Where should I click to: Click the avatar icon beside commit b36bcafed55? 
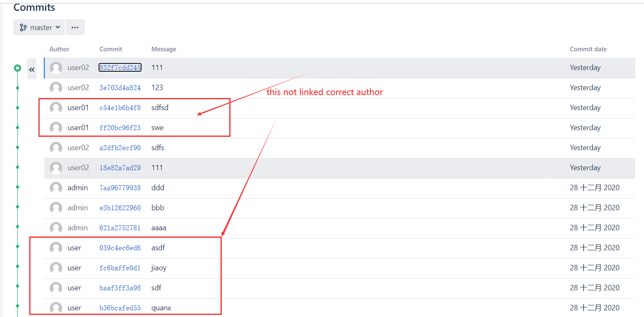tap(56, 308)
